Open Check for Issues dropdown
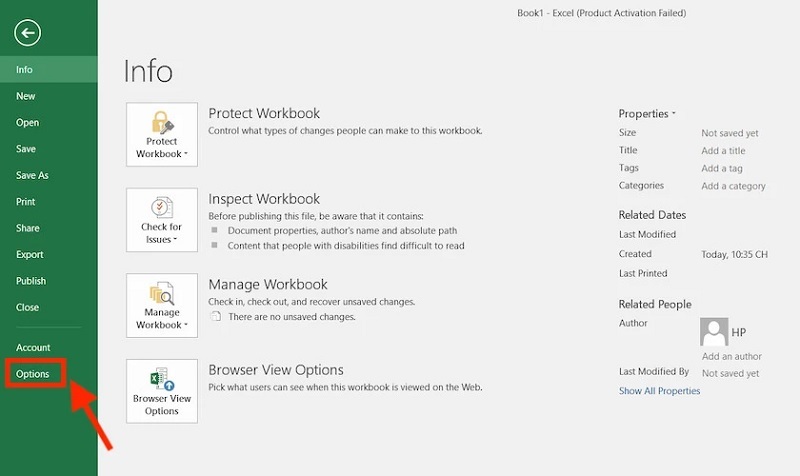This screenshot has width=800, height=476. 162,220
